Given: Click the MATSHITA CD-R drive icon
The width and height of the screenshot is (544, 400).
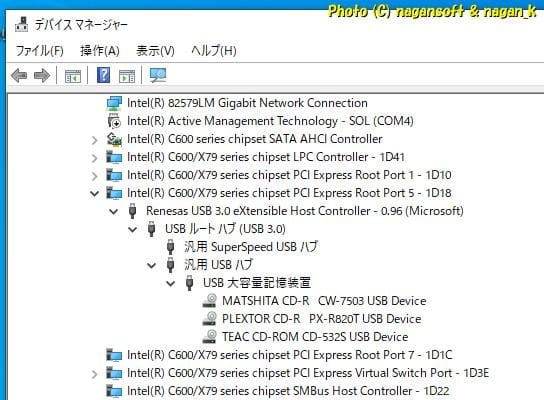Looking at the screenshot, I should click(x=210, y=300).
